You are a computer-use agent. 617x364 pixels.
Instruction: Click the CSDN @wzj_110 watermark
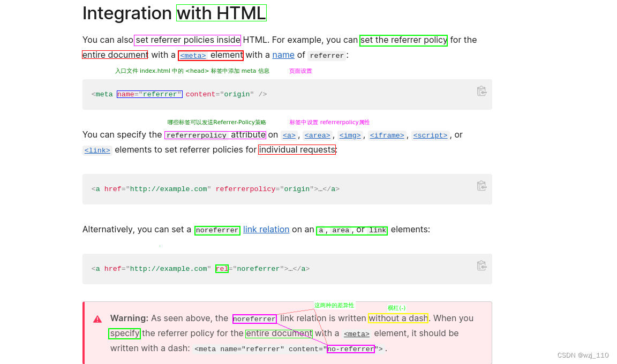pyautogui.click(x=583, y=355)
